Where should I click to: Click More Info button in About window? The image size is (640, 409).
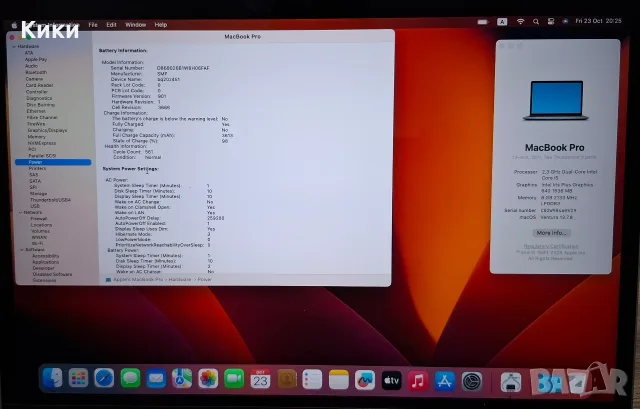click(x=551, y=233)
